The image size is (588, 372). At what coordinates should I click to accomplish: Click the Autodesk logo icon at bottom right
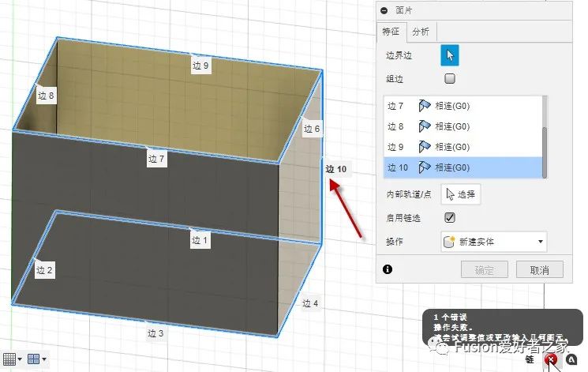(571, 359)
